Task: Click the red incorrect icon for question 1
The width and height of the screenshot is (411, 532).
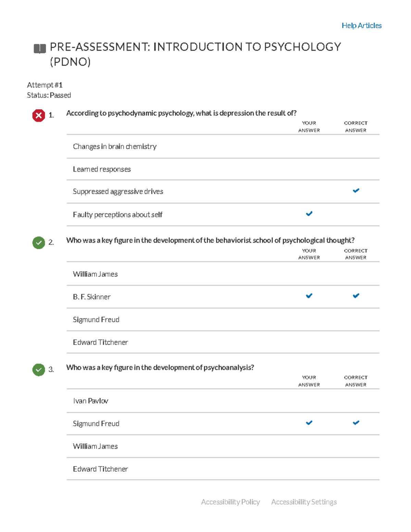Action: 39,115
